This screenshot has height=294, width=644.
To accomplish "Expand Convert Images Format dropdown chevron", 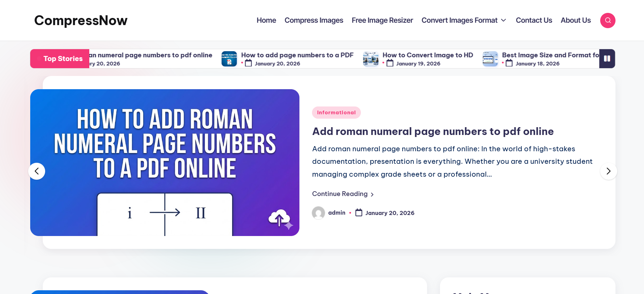I will [x=504, y=20].
